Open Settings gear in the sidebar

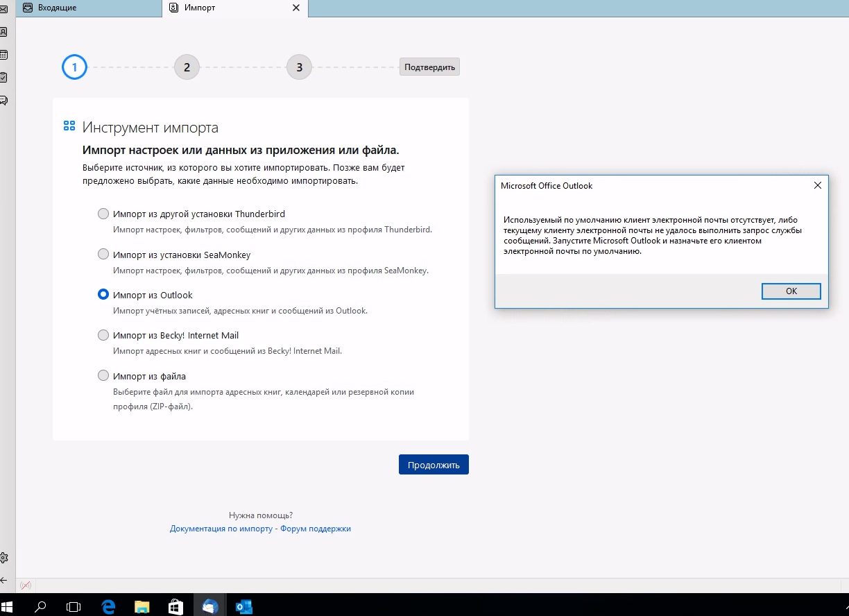(3, 558)
